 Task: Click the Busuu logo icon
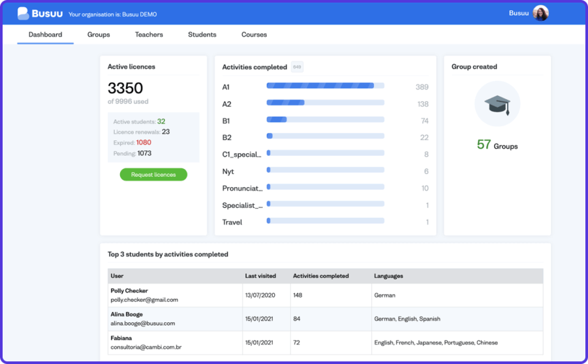pos(23,13)
